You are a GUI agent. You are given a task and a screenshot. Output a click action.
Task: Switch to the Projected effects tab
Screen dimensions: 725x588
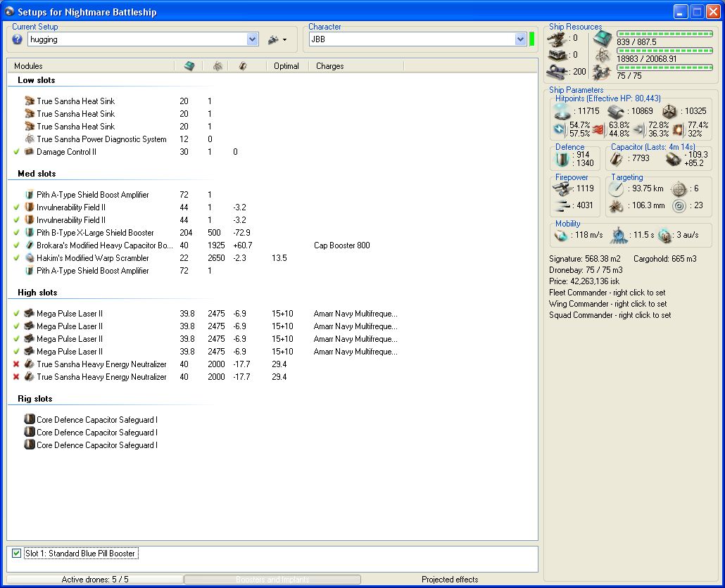click(449, 580)
